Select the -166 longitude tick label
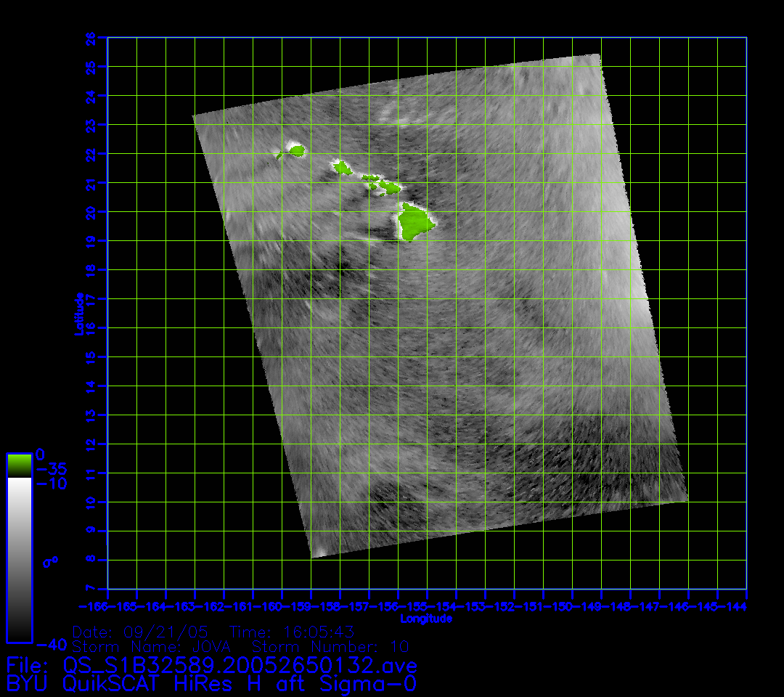This screenshot has width=784, height=697. tap(93, 606)
